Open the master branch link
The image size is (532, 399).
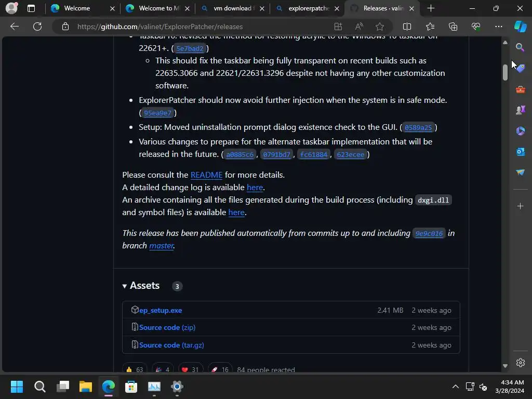pos(162,246)
